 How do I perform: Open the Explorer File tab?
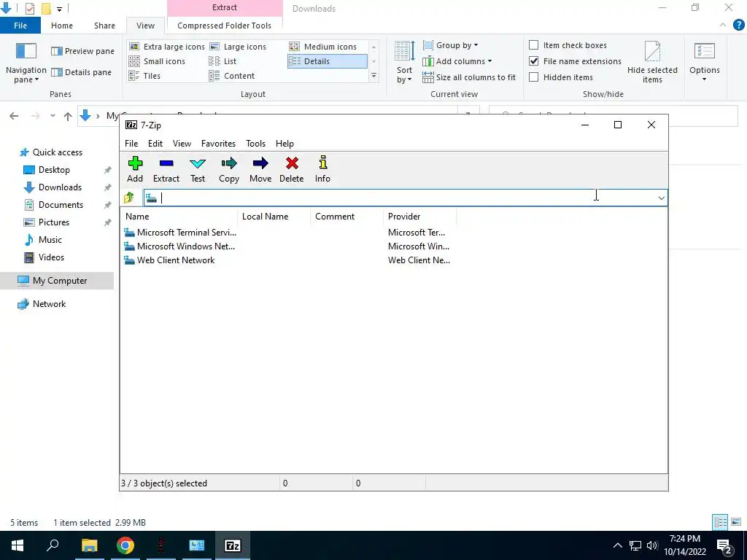[x=20, y=26]
